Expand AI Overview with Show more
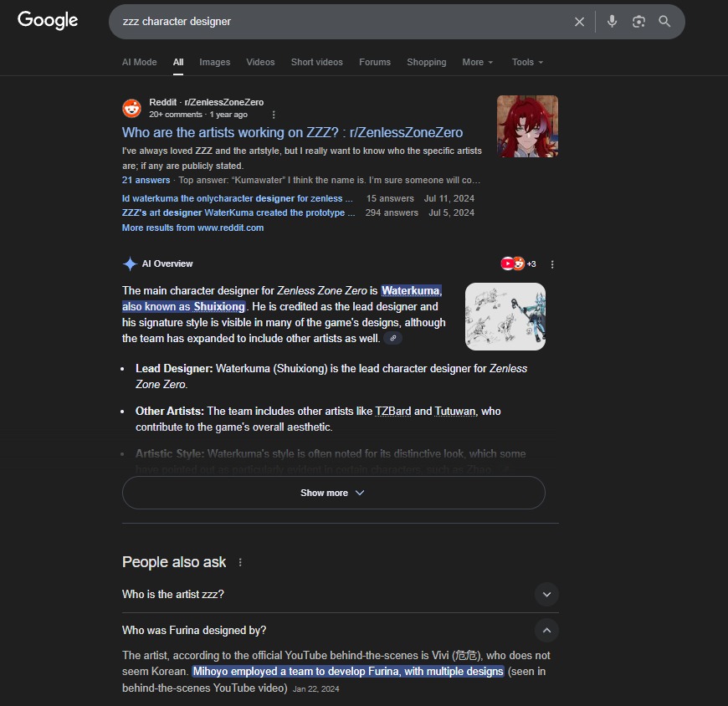728x706 pixels. pos(333,493)
